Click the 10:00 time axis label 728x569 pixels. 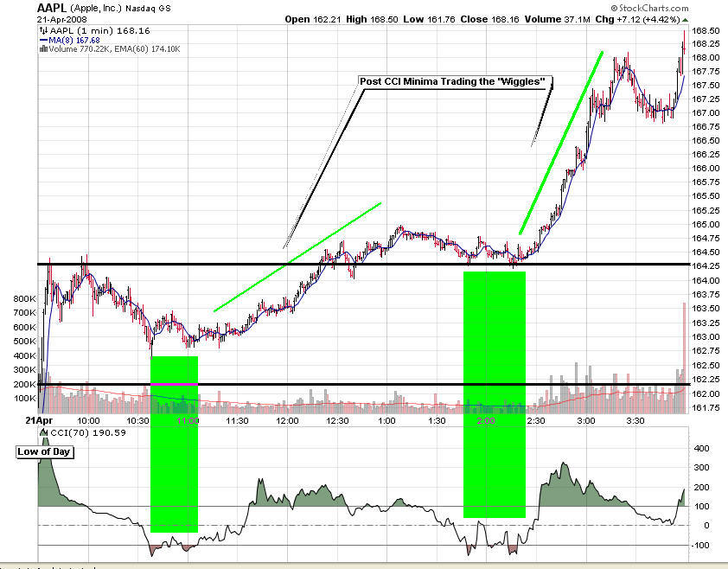[x=88, y=421]
